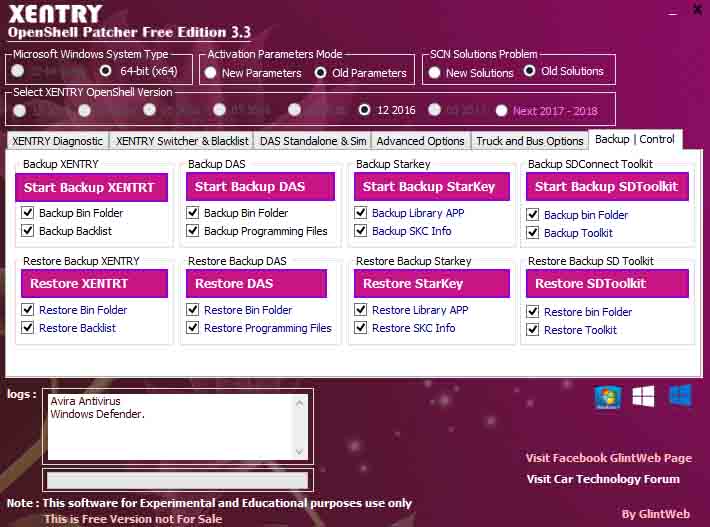Open the XENTRY Diagnostic tab
710x527 pixels.
pos(58,141)
